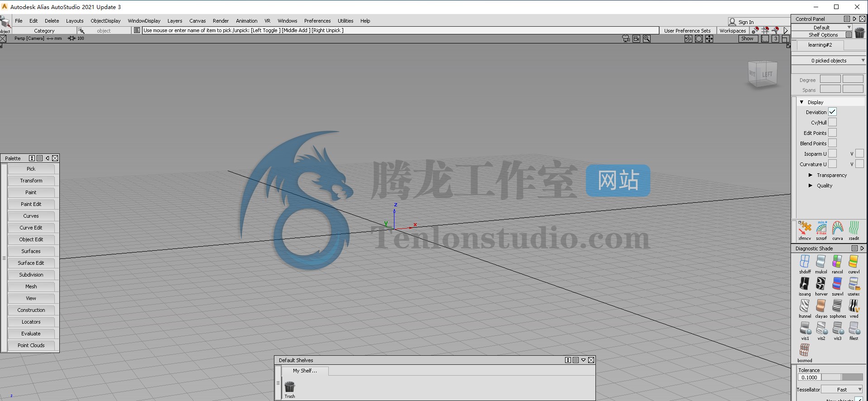Click the zoom magnifier icon in viewport bar
Viewport: 868px width, 401px height.
coord(647,39)
